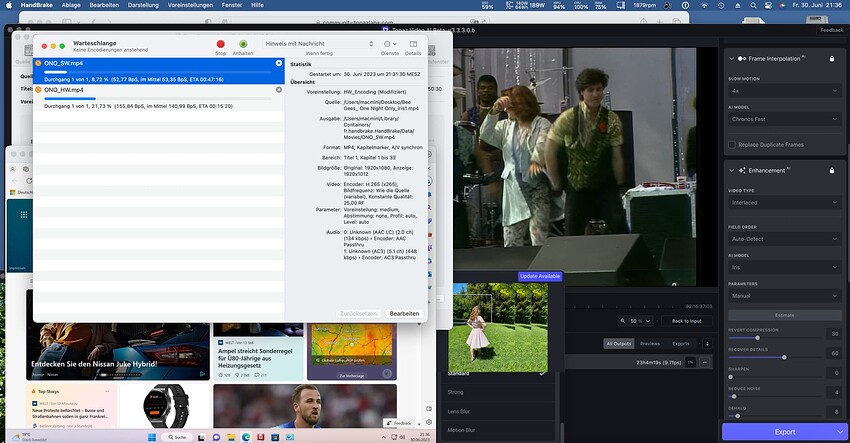
Task: Open the Hinweis mit Nachricht dropdown
Action: 319,44
